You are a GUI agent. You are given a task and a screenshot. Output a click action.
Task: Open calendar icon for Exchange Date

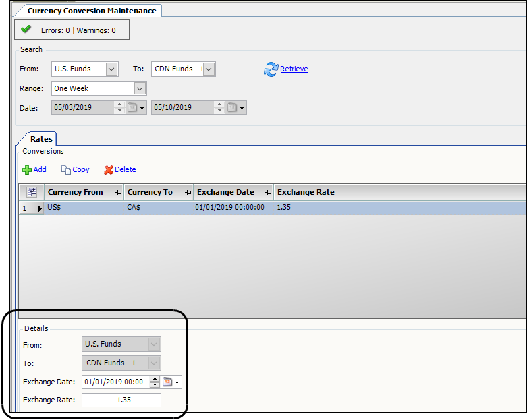point(167,382)
